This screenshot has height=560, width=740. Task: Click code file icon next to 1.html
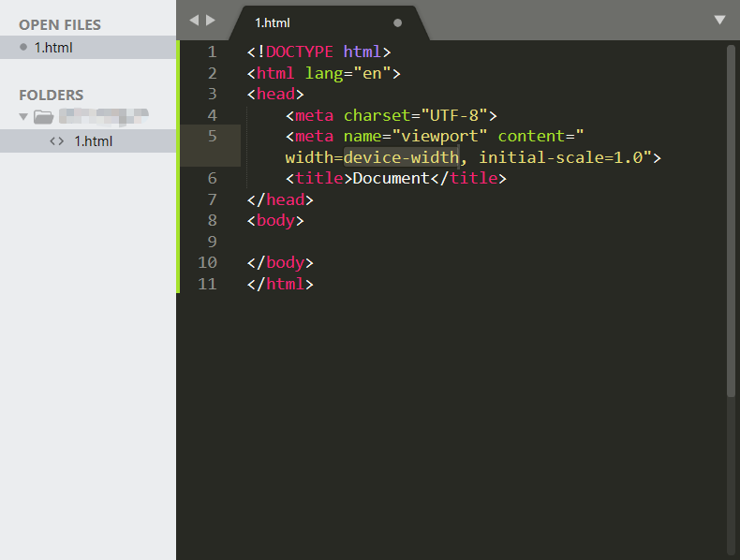point(56,141)
